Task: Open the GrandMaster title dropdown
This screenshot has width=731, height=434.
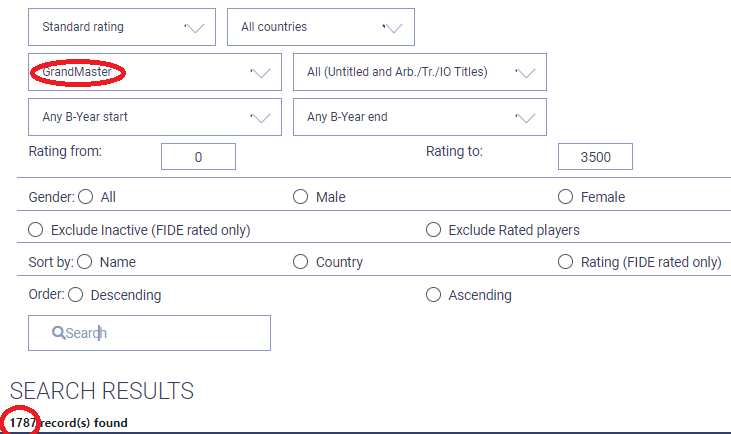Action: [x=154, y=72]
